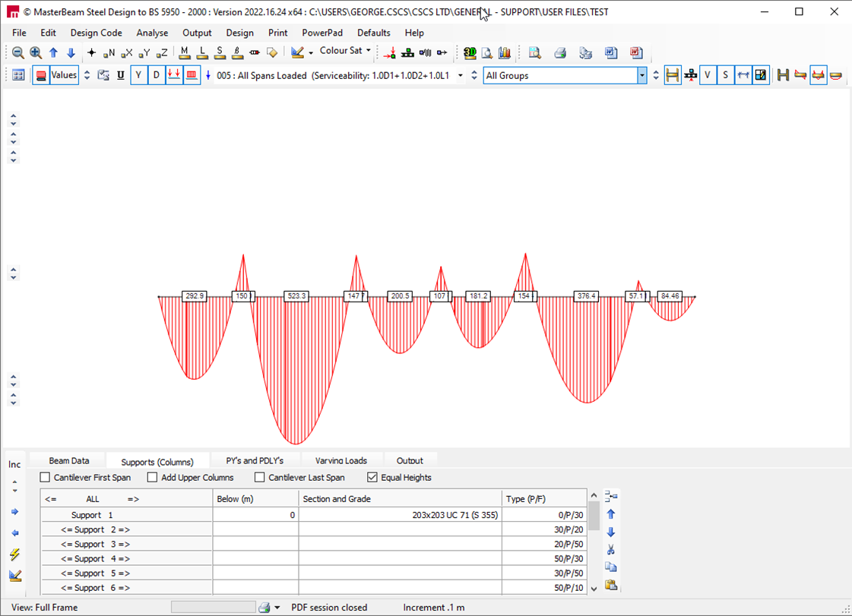Uncheck the Equal Heights checkbox

pyautogui.click(x=372, y=478)
